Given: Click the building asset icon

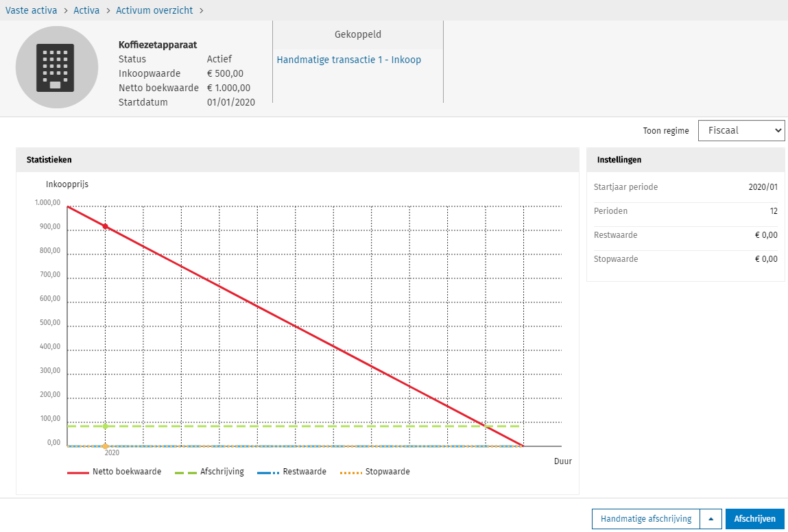Looking at the screenshot, I should [57, 67].
